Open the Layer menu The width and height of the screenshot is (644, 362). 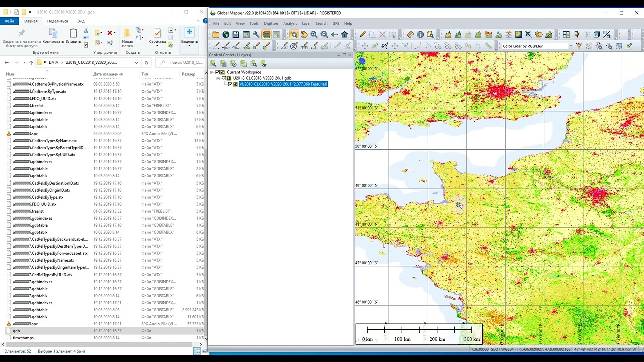pyautogui.click(x=306, y=23)
